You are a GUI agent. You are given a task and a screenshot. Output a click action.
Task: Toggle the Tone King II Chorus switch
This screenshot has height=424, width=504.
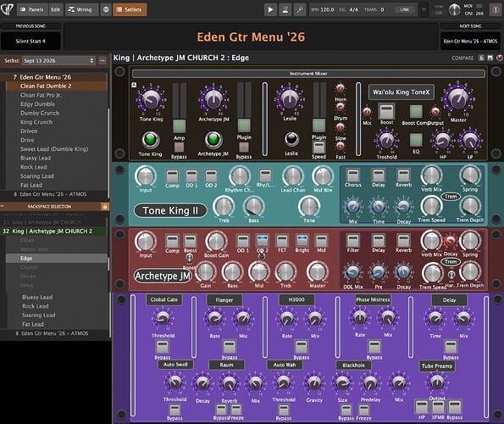pos(353,176)
